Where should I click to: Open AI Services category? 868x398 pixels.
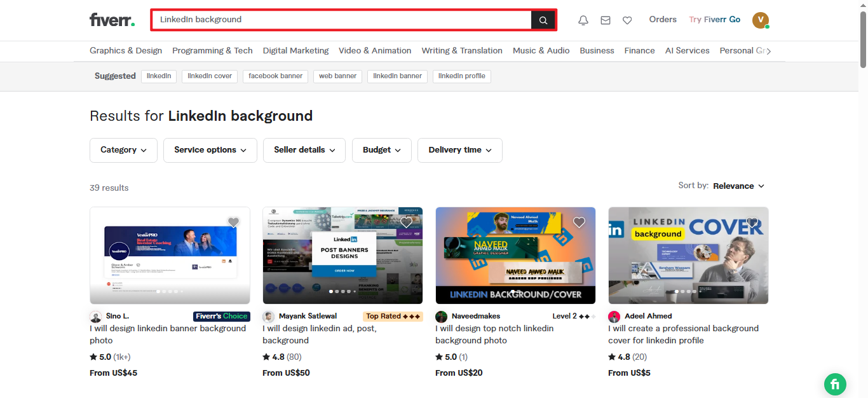click(688, 51)
